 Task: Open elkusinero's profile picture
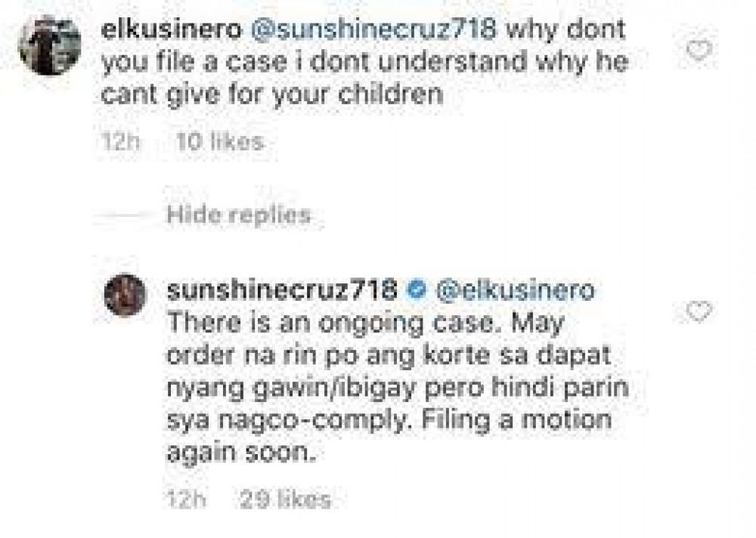click(x=49, y=46)
